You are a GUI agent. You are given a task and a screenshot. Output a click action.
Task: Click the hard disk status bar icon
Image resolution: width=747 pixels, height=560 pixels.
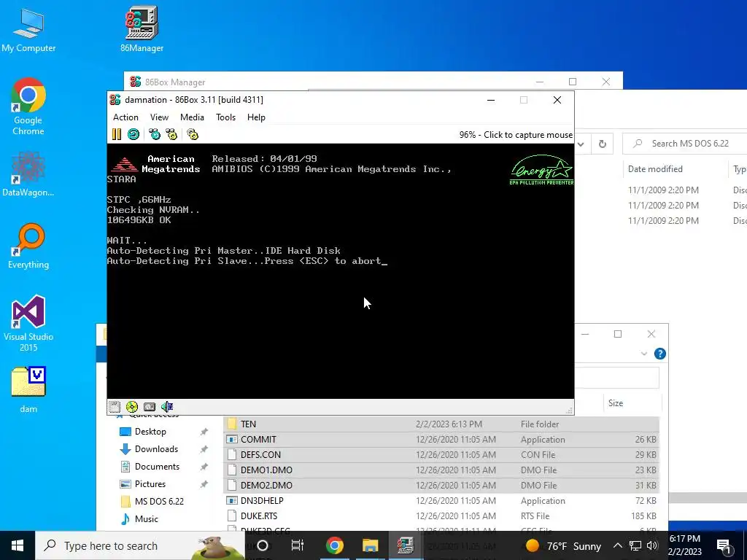tap(150, 407)
